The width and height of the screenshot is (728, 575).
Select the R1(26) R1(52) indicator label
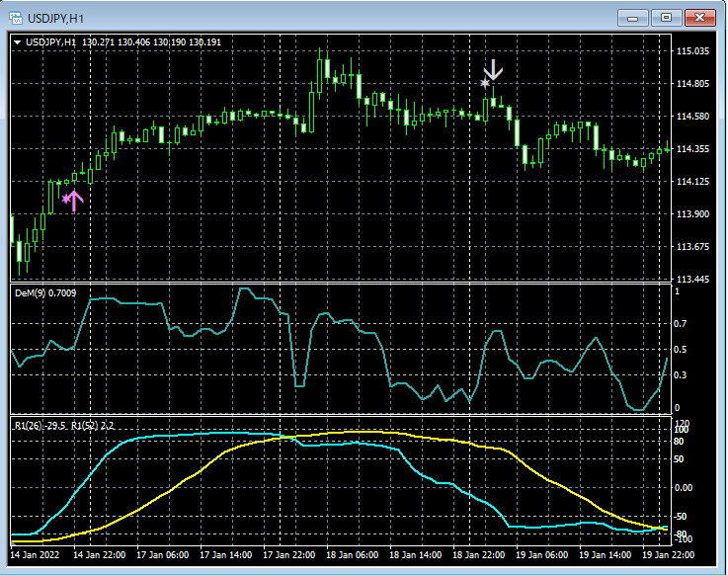coord(64,425)
